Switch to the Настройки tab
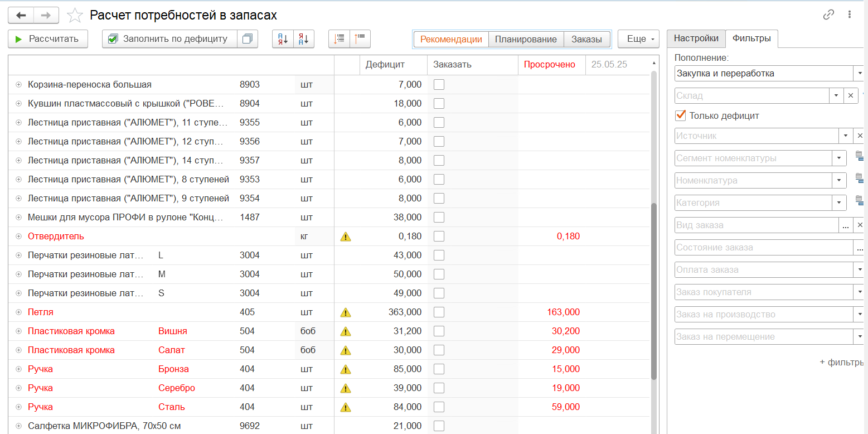The image size is (868, 434). tap(696, 38)
